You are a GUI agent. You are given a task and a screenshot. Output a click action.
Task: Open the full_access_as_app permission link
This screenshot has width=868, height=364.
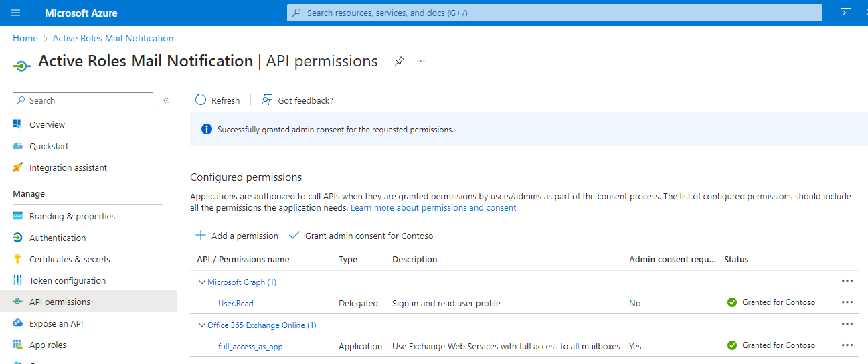[250, 346]
